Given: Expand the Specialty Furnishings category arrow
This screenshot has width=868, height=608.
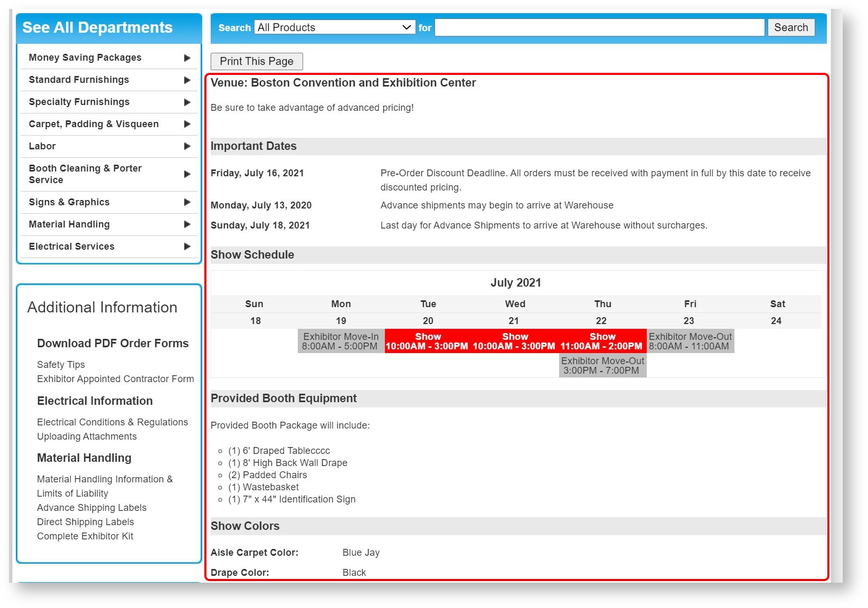Looking at the screenshot, I should (187, 102).
